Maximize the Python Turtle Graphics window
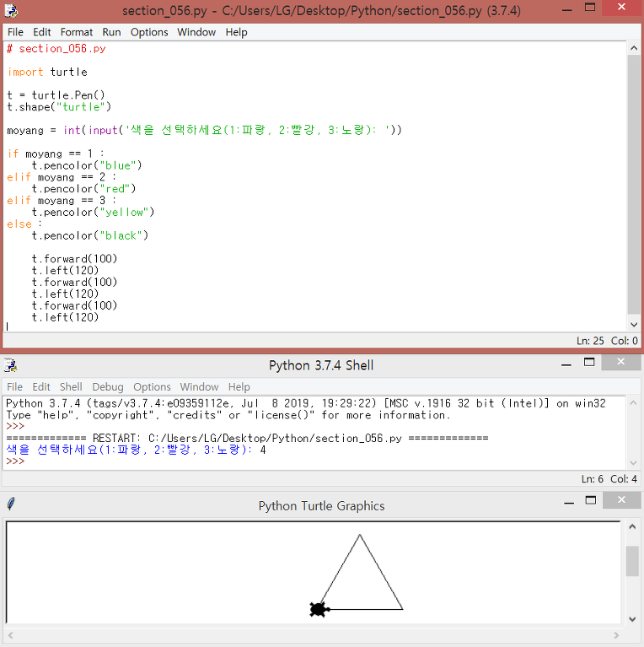The width and height of the screenshot is (644, 647). (x=591, y=501)
